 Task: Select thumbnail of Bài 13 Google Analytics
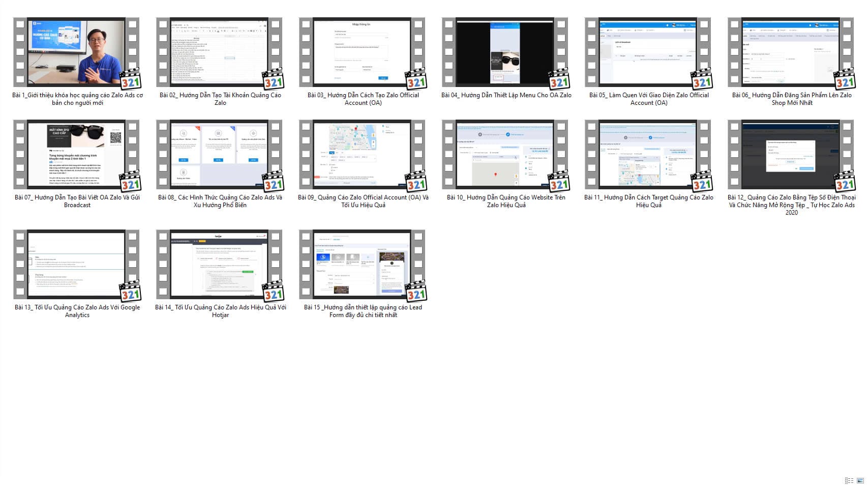77,265
